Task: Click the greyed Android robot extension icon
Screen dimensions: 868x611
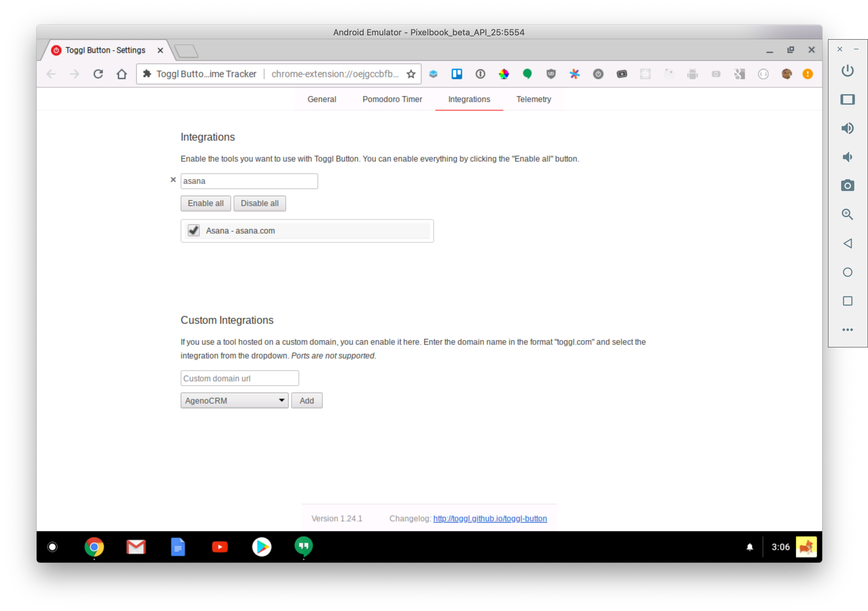Action: point(693,74)
